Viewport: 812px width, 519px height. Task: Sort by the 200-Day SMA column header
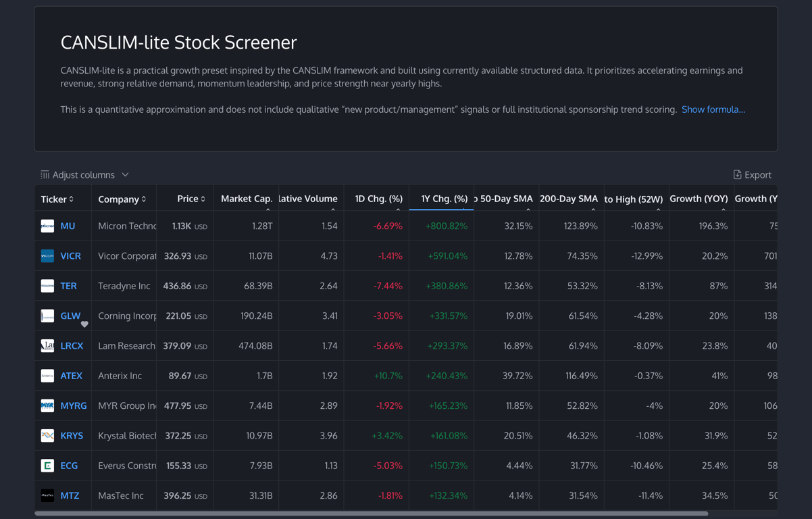(x=569, y=199)
